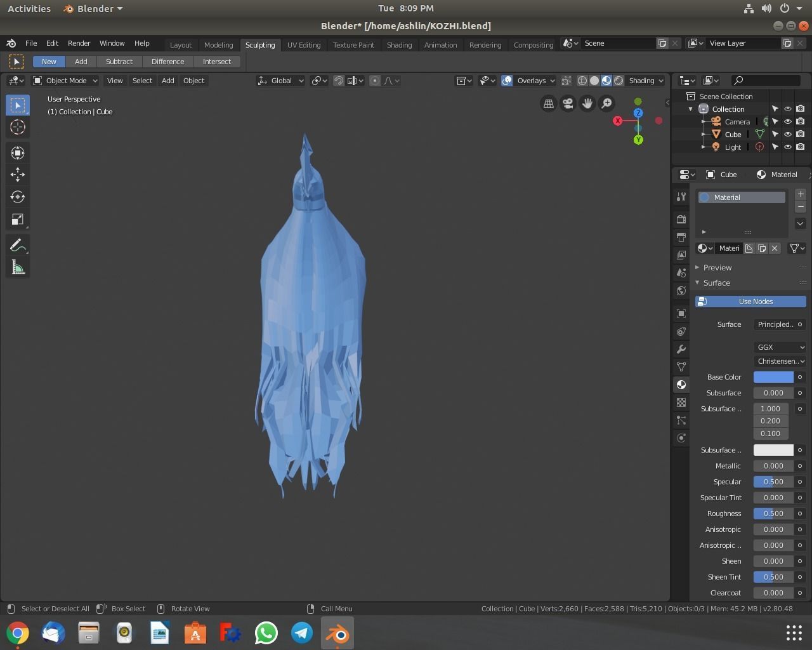The height and width of the screenshot is (650, 812).
Task: Toggle snapping magnet button
Action: click(x=339, y=81)
